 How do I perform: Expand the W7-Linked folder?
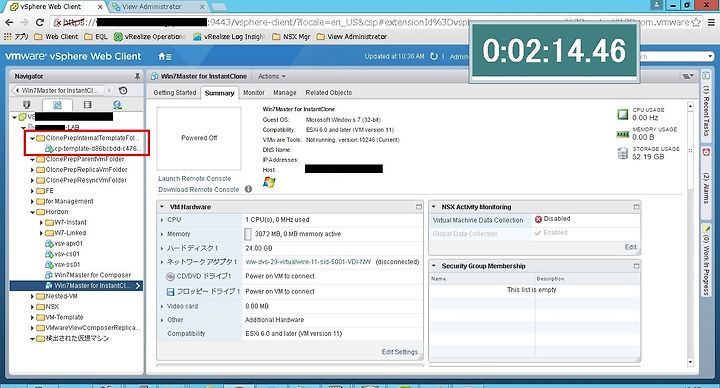tap(41, 233)
